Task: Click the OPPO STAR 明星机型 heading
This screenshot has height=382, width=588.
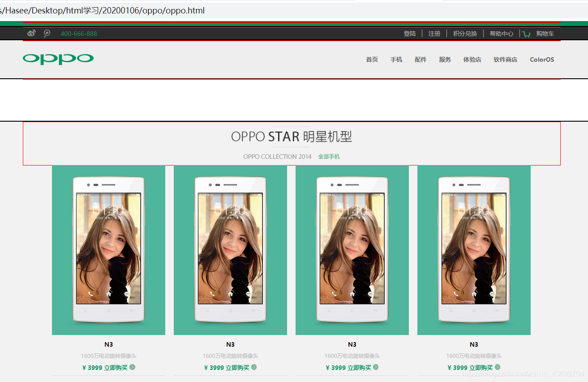Action: (292, 136)
